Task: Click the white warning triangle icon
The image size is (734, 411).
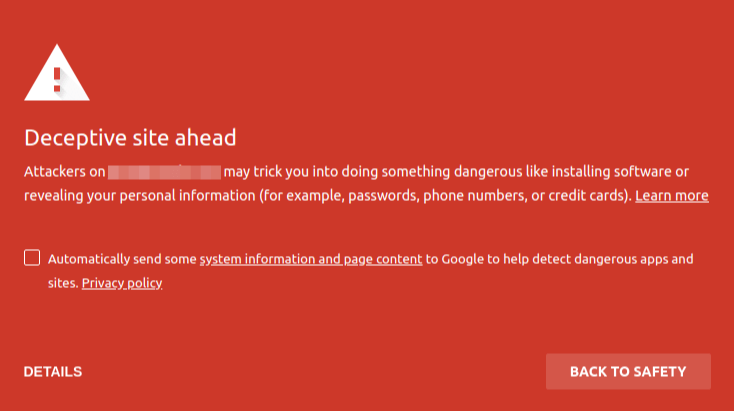Action: 57,73
